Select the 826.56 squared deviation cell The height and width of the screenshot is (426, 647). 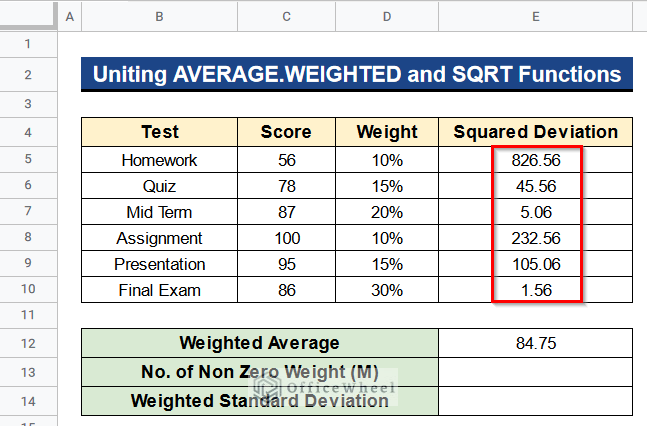[x=535, y=160]
